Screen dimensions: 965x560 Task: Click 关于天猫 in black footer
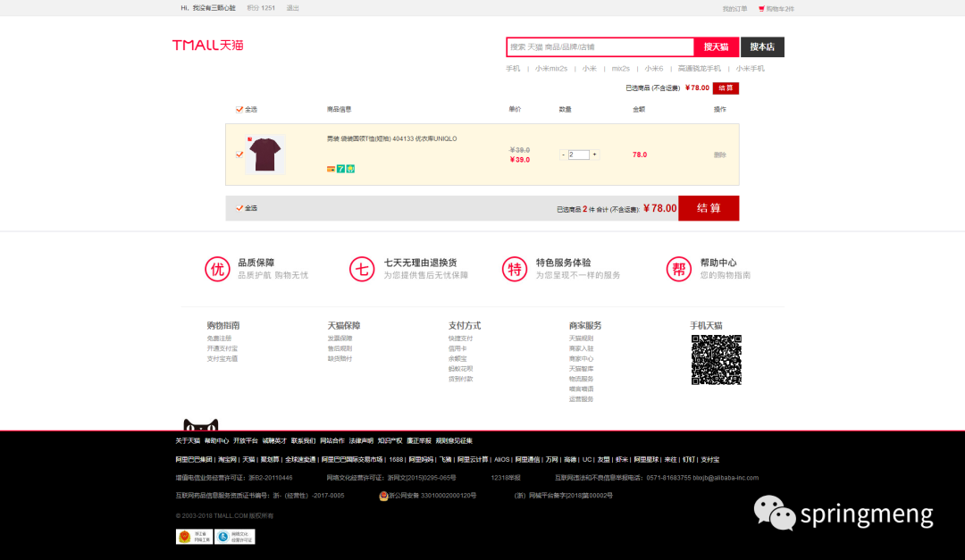[188, 440]
